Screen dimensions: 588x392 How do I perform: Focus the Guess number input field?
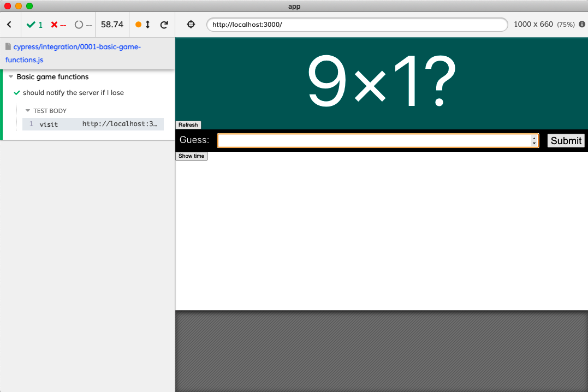point(378,141)
